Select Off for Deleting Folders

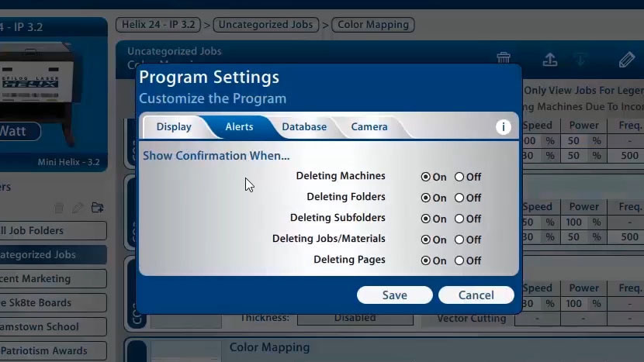click(459, 198)
